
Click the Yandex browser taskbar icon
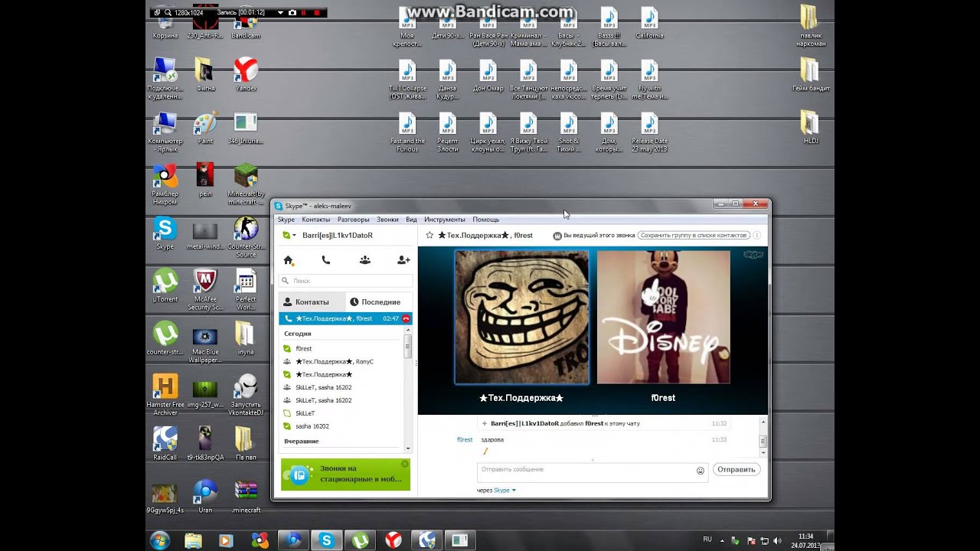[393, 540]
